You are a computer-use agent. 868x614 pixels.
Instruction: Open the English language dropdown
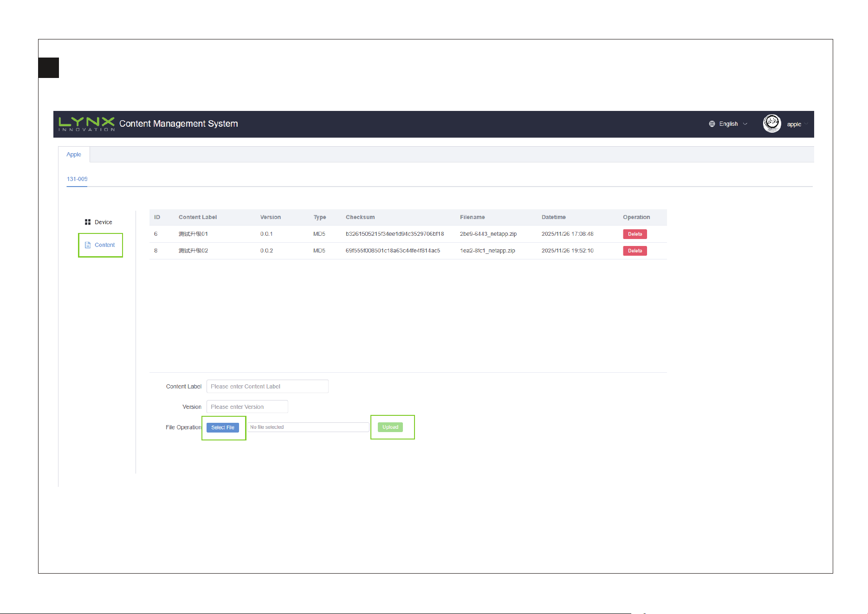[x=733, y=124]
